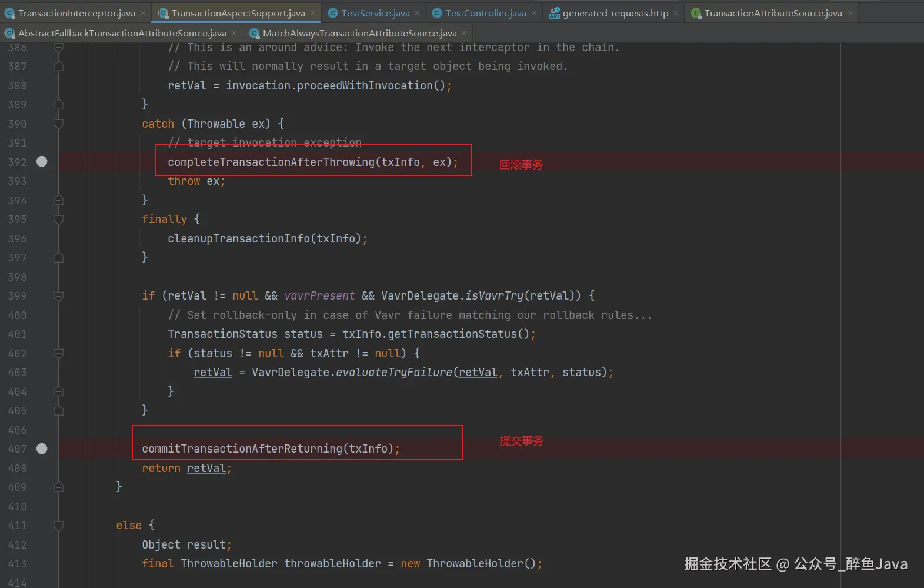This screenshot has height=588, width=924.
Task: Collapse the fold end marker at line 405
Action: pyautogui.click(x=59, y=410)
